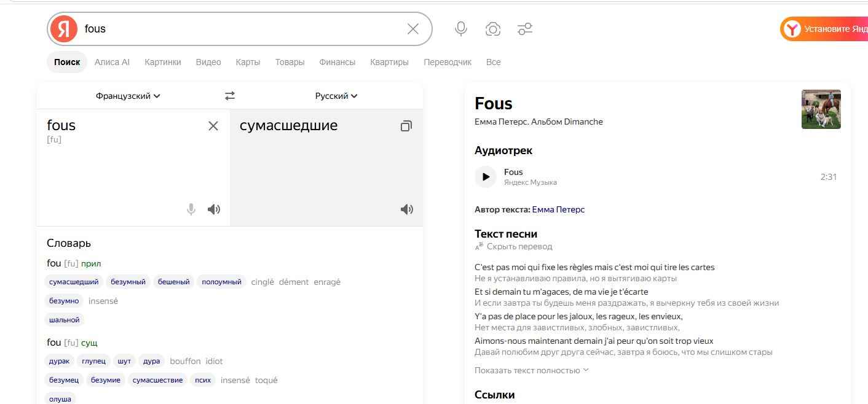Open the Квартиры tab

coord(389,62)
